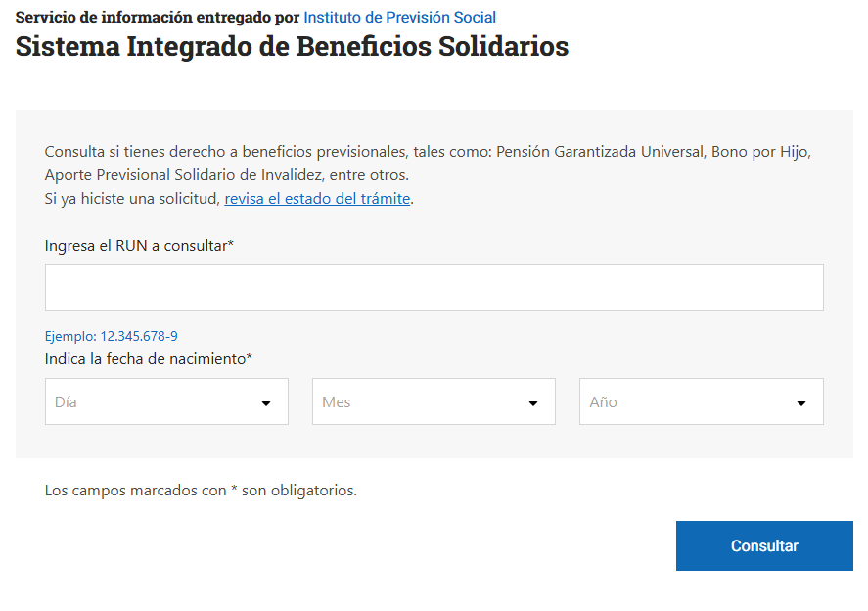This screenshot has height=611, width=868.
Task: Click the 'Ingresa el RUN a consultar' label
Action: coord(139,246)
